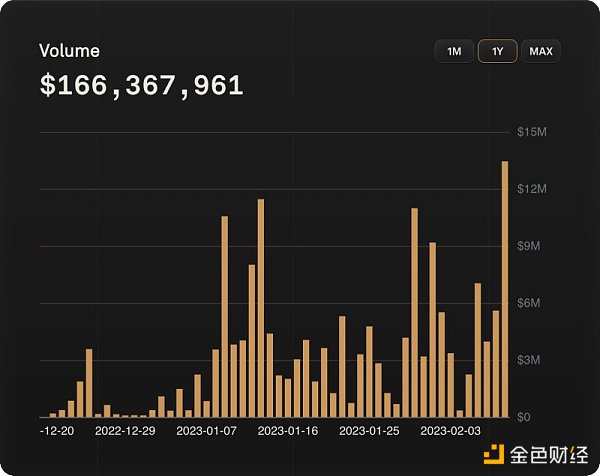Click the $166,367,961 total volume figure
600x476 pixels.
point(141,85)
